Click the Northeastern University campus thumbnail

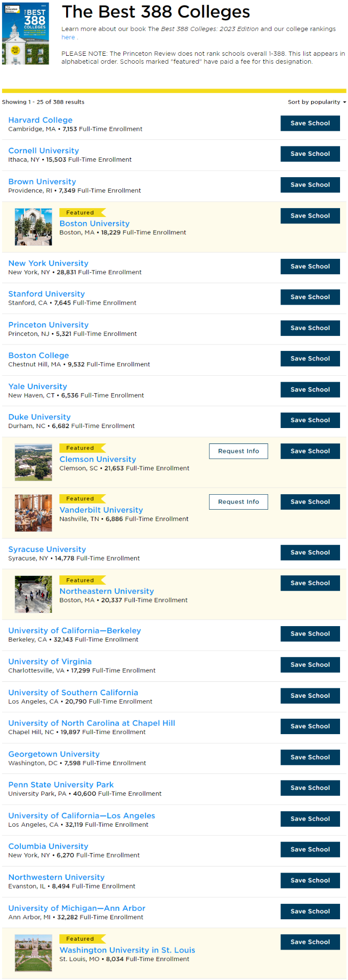pyautogui.click(x=33, y=594)
